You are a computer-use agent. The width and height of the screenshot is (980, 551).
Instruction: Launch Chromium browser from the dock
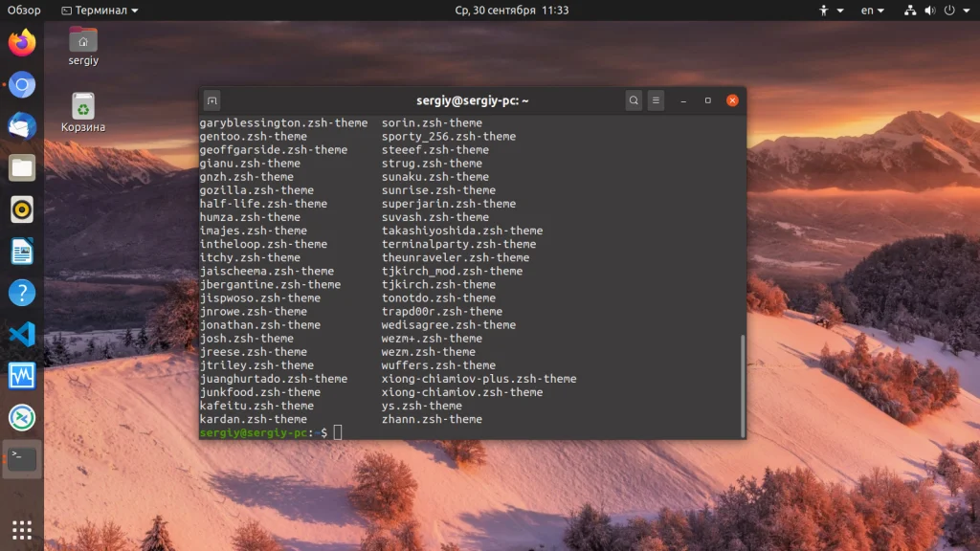22,85
